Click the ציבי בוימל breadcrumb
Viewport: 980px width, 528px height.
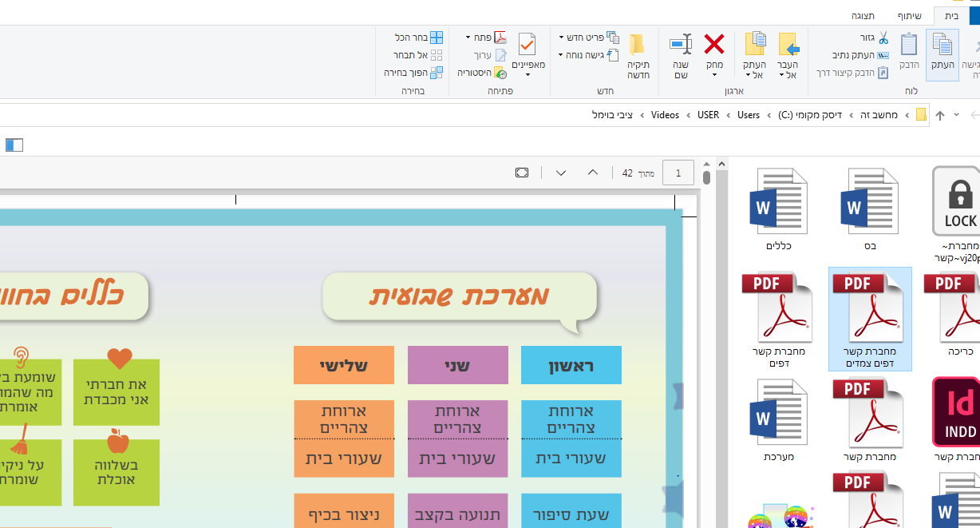(612, 115)
